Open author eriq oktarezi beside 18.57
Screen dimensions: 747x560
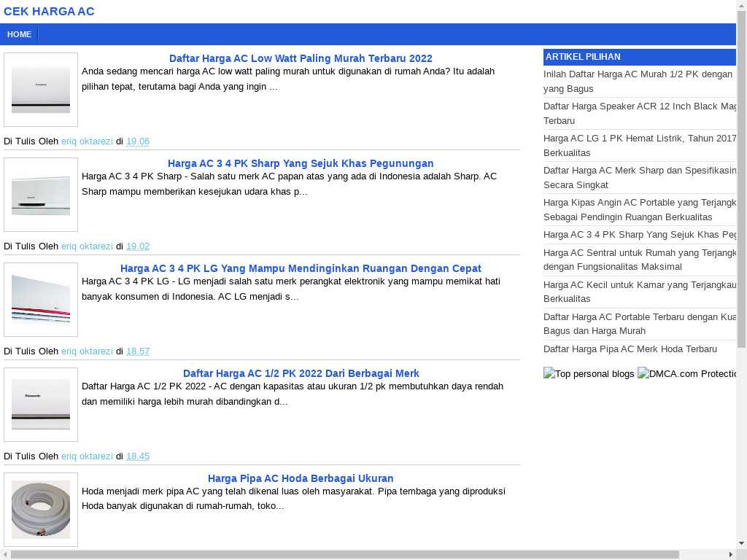[x=87, y=351]
